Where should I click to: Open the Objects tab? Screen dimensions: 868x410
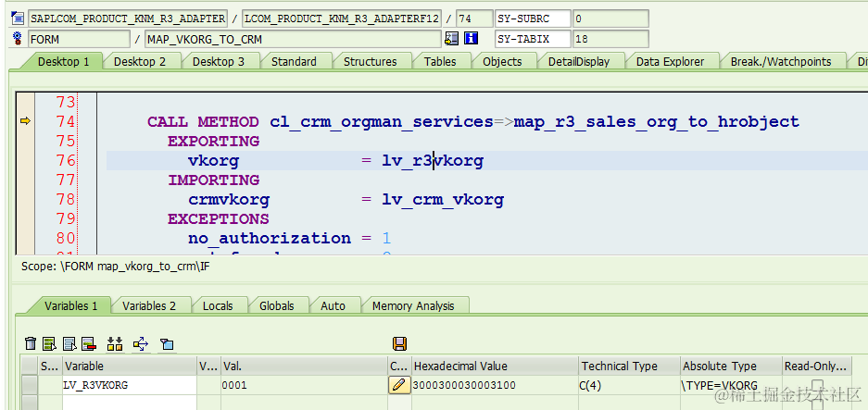tap(502, 61)
